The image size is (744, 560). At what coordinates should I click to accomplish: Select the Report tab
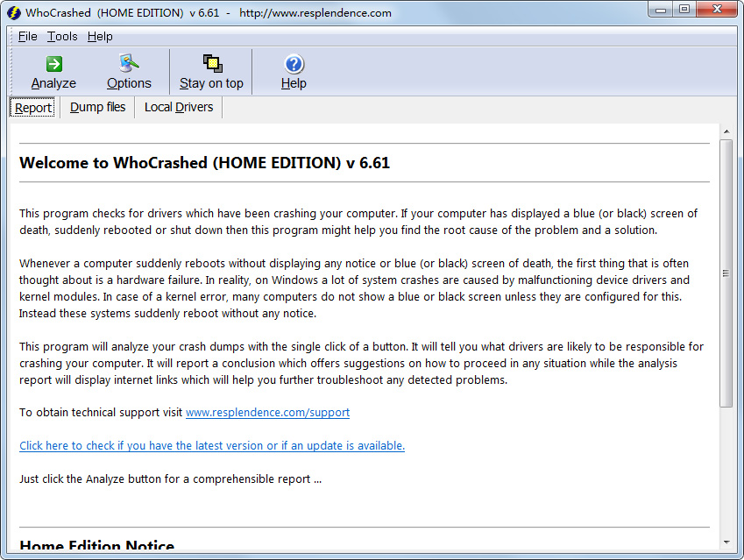click(x=32, y=107)
